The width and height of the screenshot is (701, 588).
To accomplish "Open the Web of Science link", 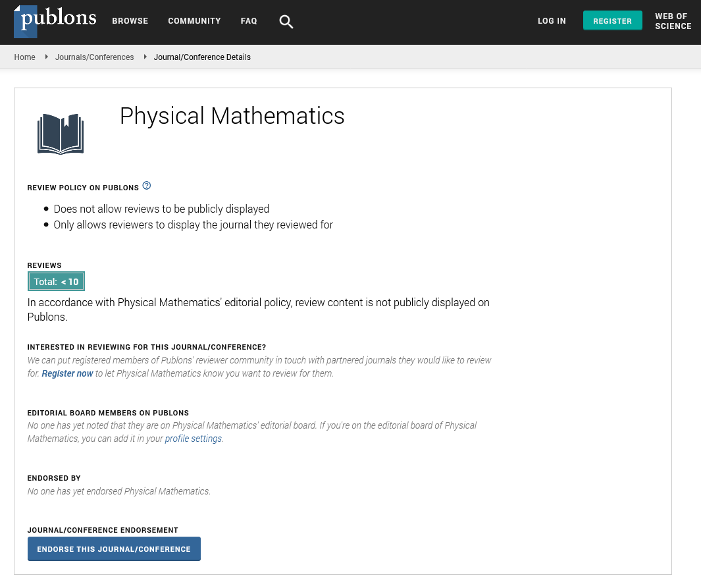I will 673,21.
